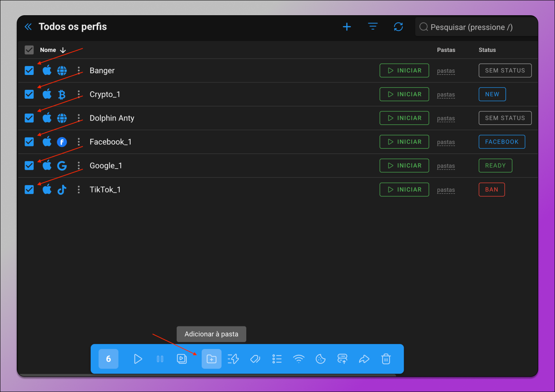Uncheck the TikTok_1 profile checkbox
555x392 pixels.
pos(29,189)
